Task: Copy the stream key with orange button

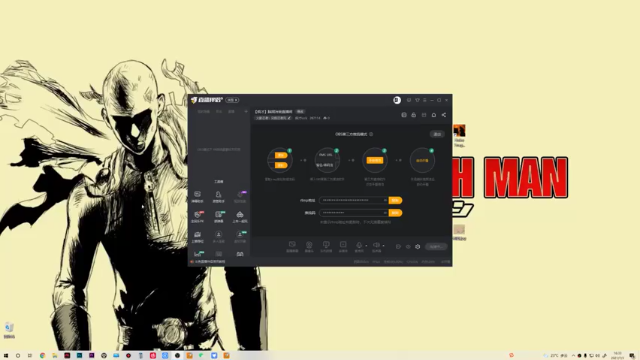Action: click(395, 213)
